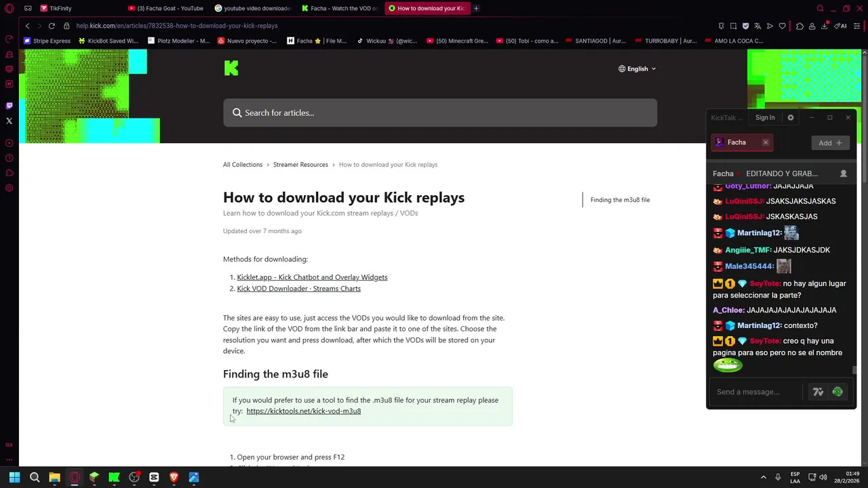Open File Explorer from the taskbar
Screen dimensions: 868x488
tap(54, 477)
